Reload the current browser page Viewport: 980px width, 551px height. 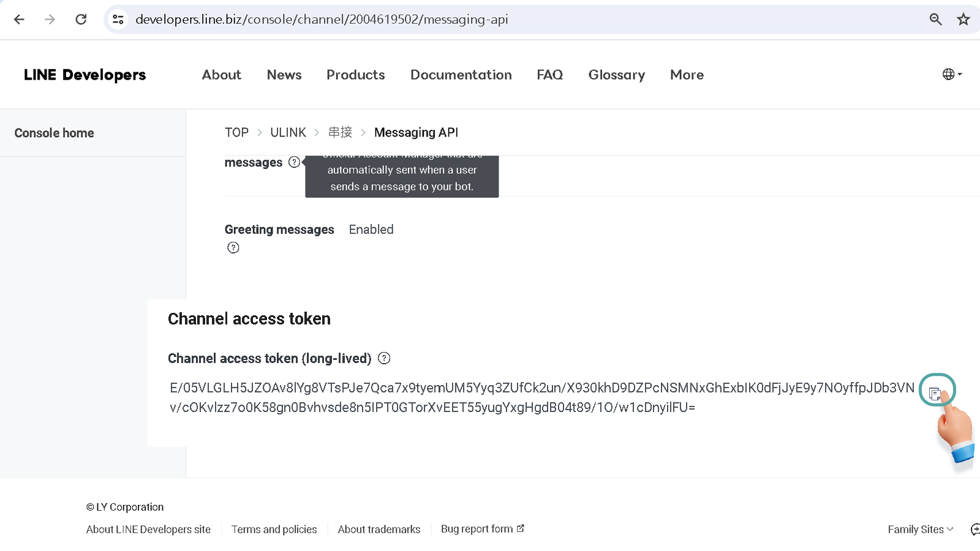[81, 20]
